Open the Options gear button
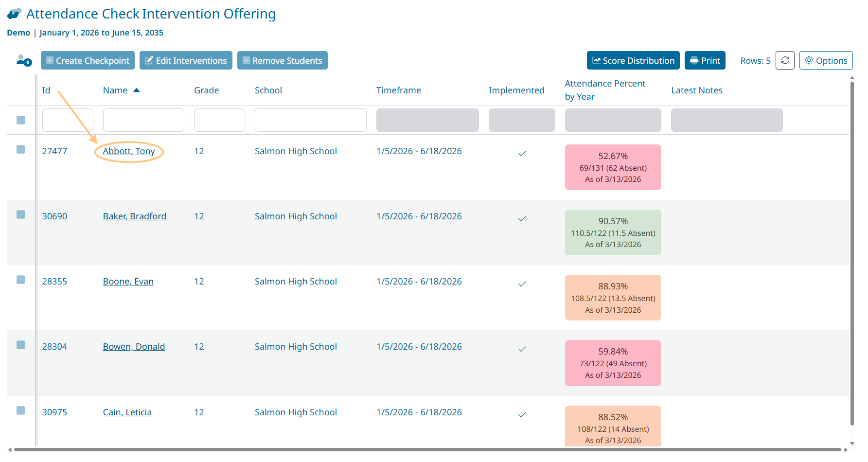The width and height of the screenshot is (868, 462). 825,60
